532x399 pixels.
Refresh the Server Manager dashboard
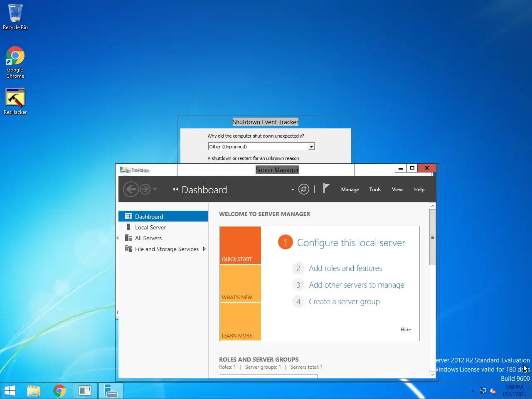(x=304, y=190)
